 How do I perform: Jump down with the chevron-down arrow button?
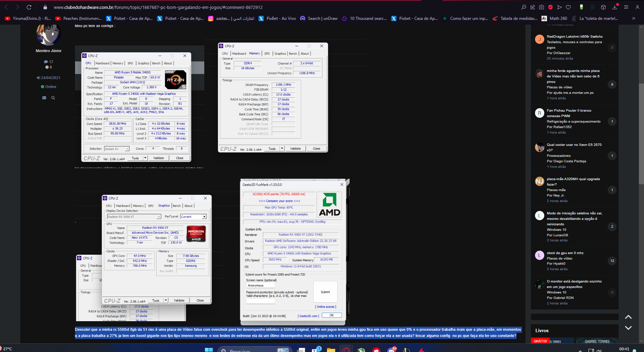pos(628,328)
